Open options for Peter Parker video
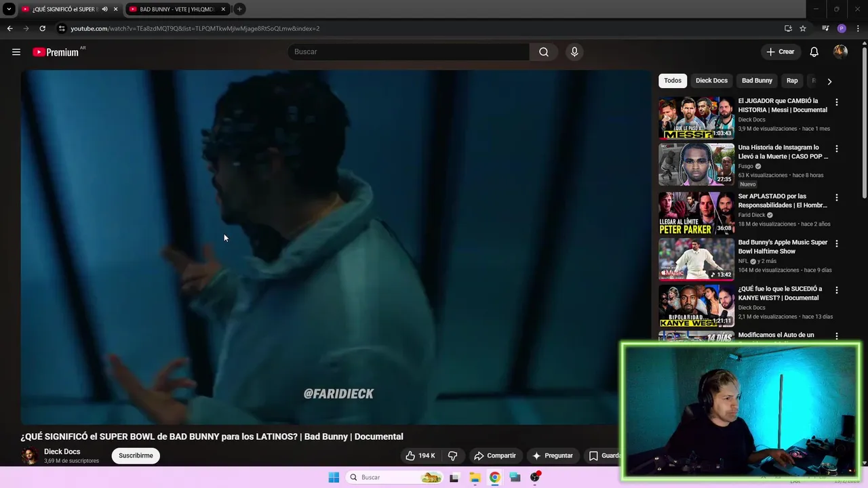Screen dimensions: 868x488 (836, 197)
